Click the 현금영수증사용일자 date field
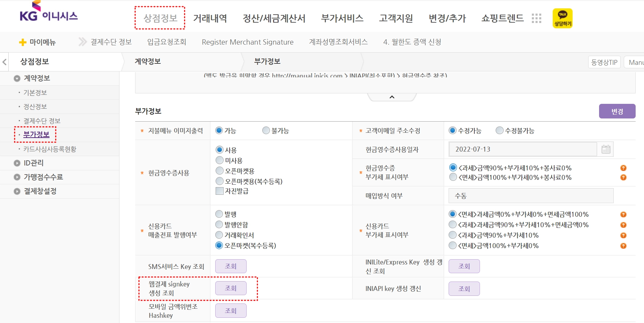 click(x=522, y=149)
